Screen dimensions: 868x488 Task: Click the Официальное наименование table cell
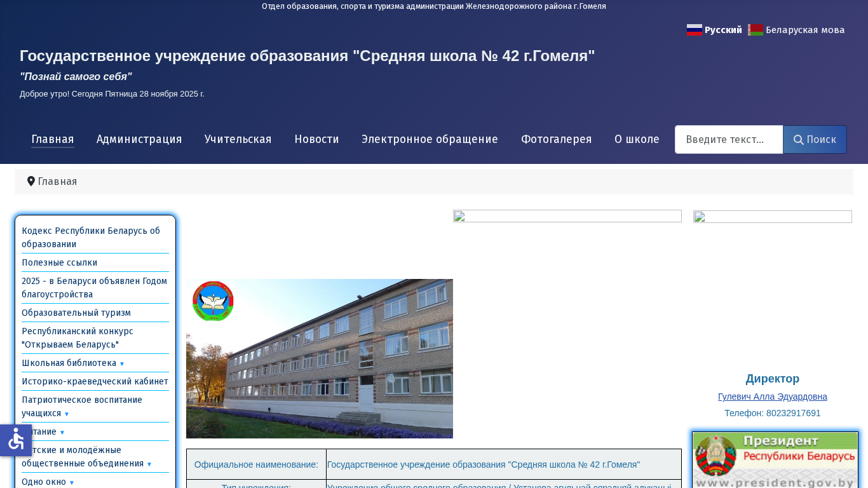256,464
